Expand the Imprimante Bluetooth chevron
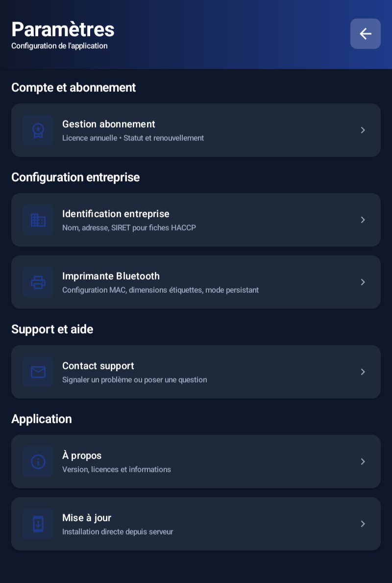392x583 pixels. 363,282
